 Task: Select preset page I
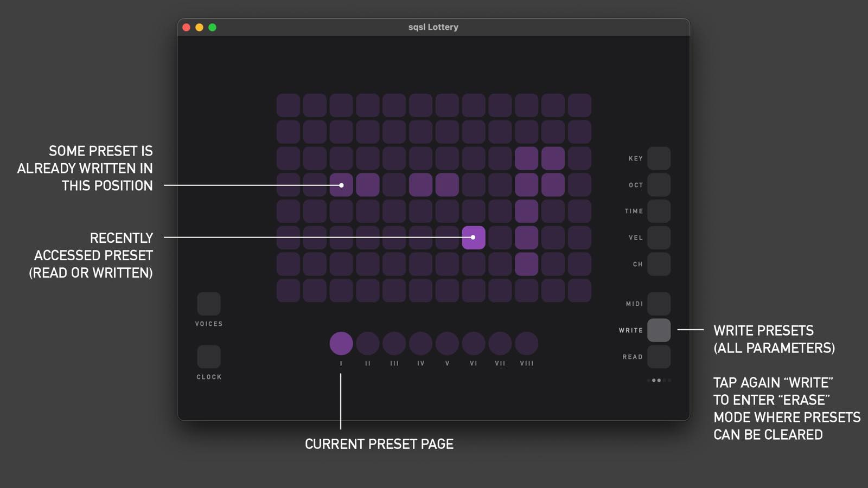point(341,343)
